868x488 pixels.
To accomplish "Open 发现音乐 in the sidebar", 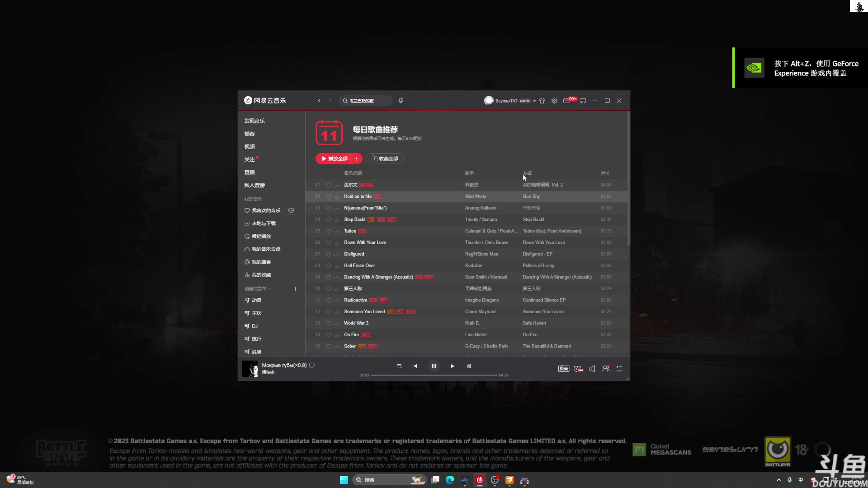I will click(x=255, y=121).
